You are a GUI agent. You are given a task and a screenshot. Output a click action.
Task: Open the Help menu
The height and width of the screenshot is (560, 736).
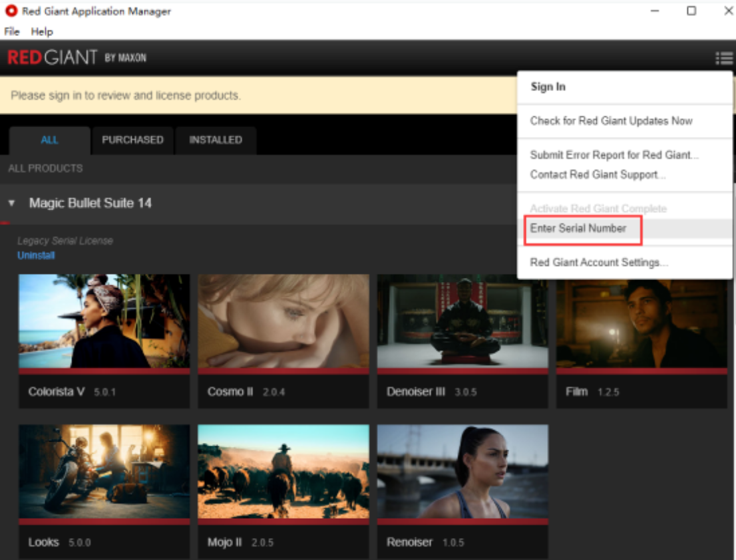pyautogui.click(x=42, y=31)
